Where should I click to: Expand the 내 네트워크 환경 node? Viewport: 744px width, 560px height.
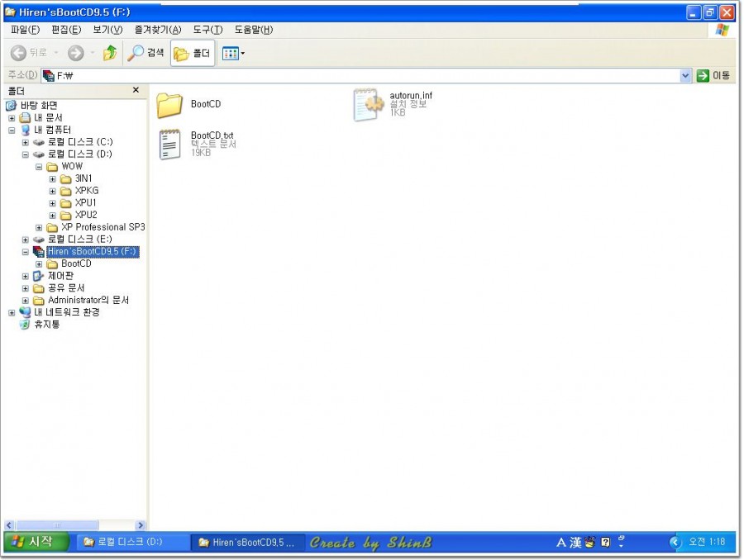pyautogui.click(x=12, y=312)
